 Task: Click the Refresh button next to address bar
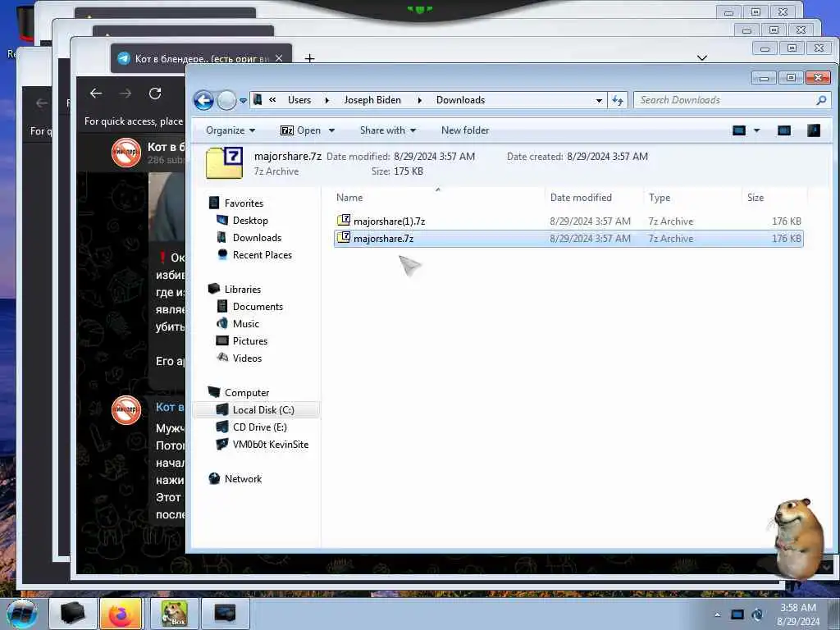coord(618,100)
